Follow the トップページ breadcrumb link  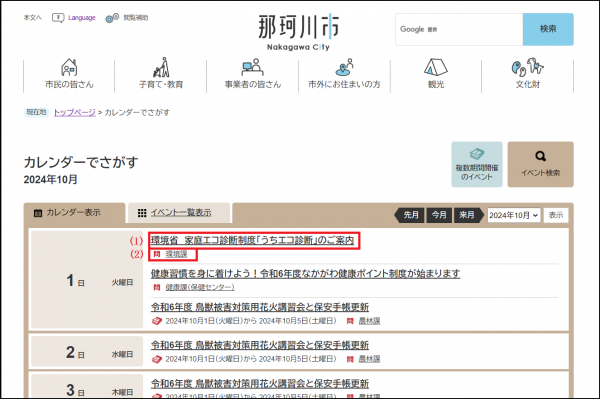(75, 112)
